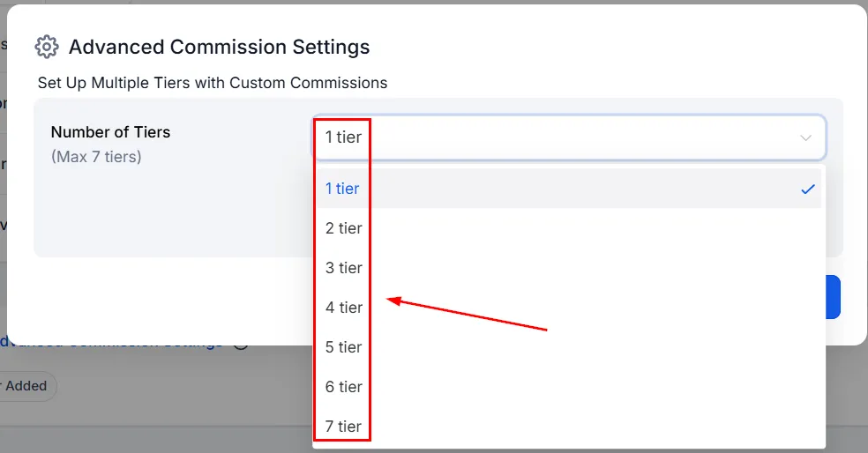
Task: Choose the 5 tier entry
Action: point(568,347)
